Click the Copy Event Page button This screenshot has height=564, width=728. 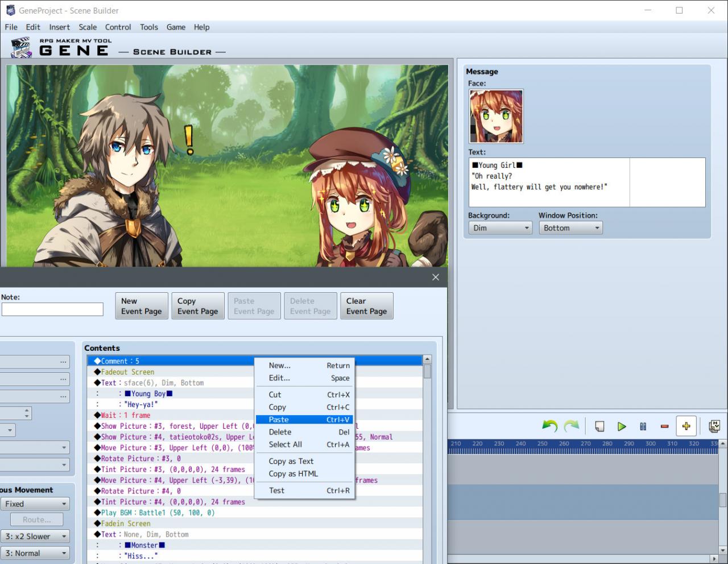(x=197, y=306)
